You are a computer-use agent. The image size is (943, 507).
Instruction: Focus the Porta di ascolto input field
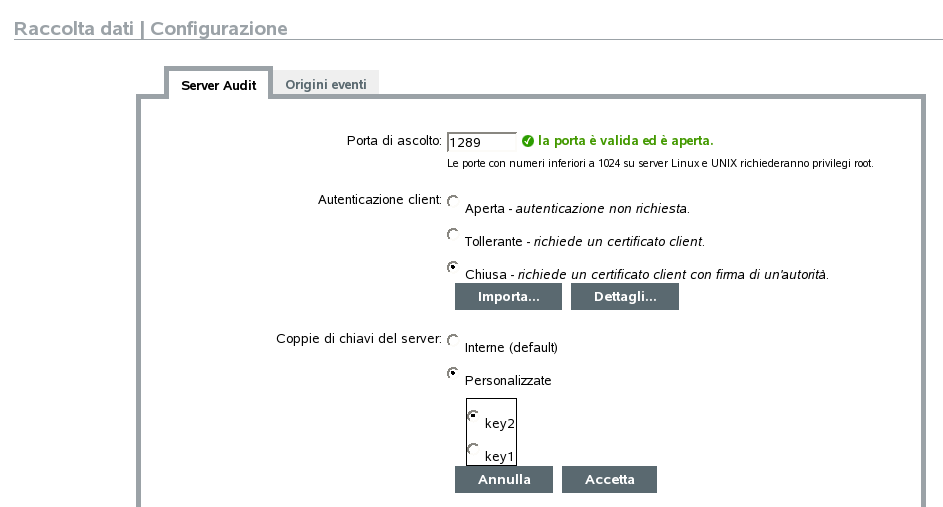(481, 142)
